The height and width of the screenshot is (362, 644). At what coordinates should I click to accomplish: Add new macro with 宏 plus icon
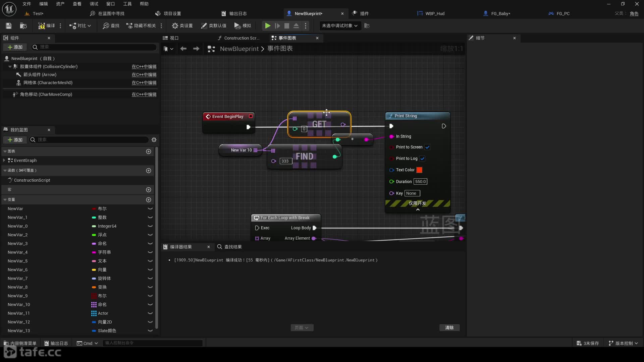149,190
